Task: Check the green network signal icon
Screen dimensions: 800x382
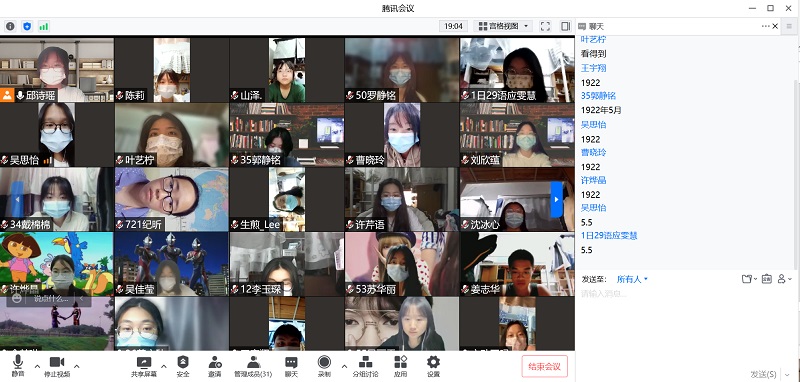Action: [x=44, y=26]
